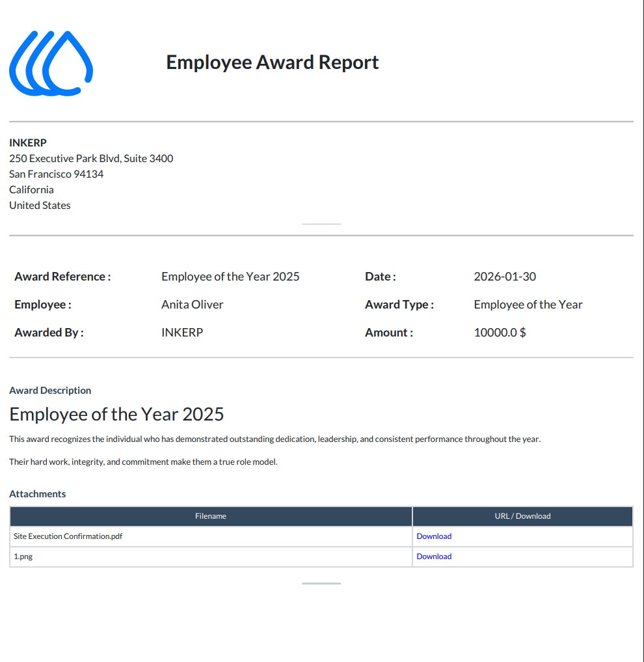Click the 'United States' address line
This screenshot has width=644, height=662.
click(x=40, y=205)
